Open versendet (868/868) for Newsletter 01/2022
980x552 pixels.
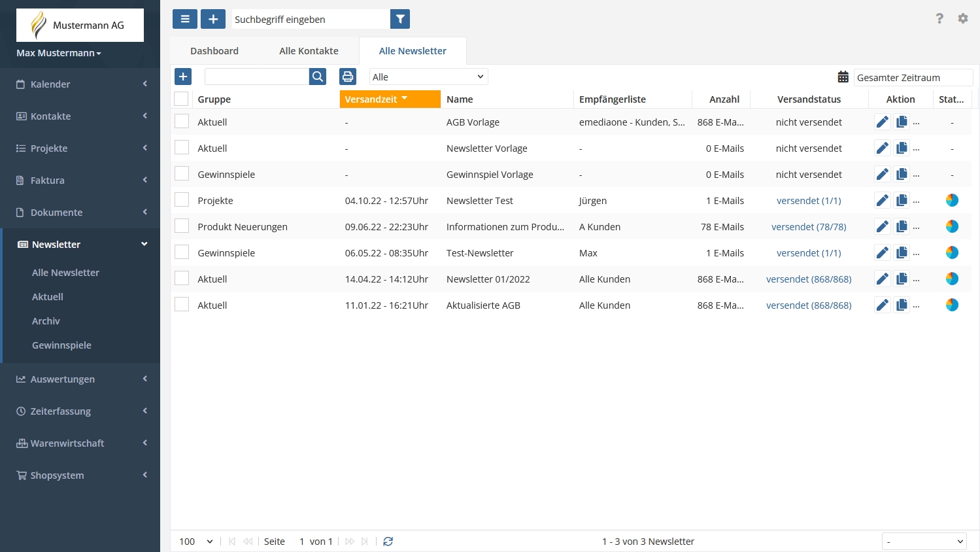[809, 279]
